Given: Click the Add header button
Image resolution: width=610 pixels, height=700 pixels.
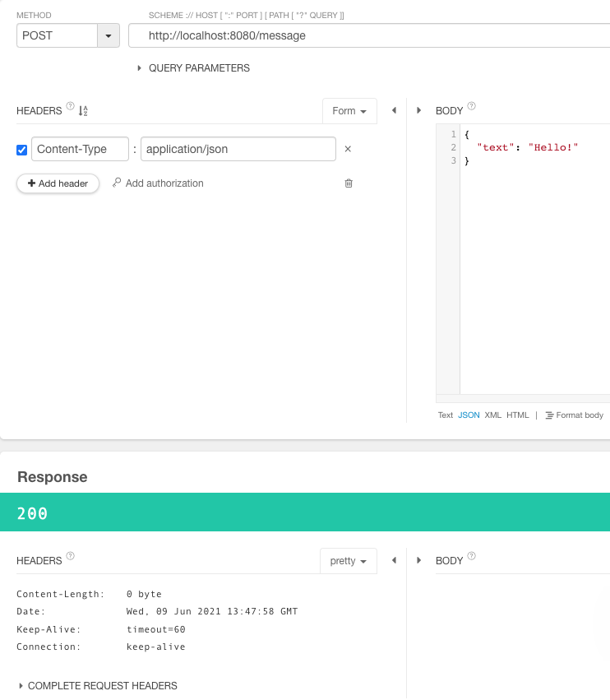Looking at the screenshot, I should pos(58,183).
